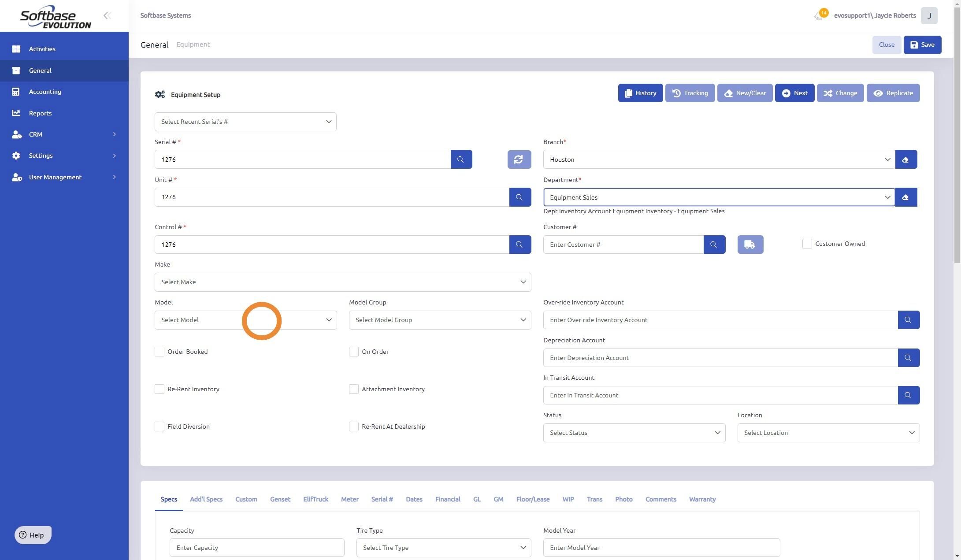Click the Save button
Viewport: 961px width, 560px height.
point(922,45)
